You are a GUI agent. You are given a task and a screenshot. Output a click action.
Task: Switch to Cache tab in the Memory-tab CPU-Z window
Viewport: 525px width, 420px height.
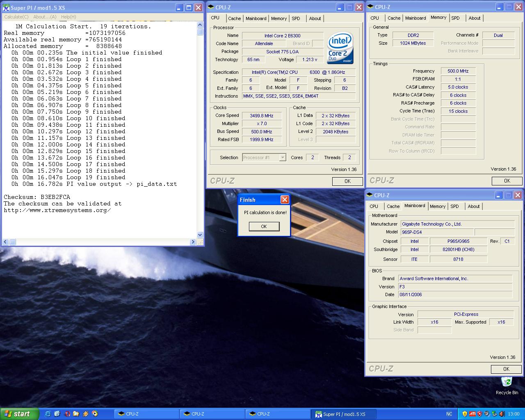coord(394,18)
